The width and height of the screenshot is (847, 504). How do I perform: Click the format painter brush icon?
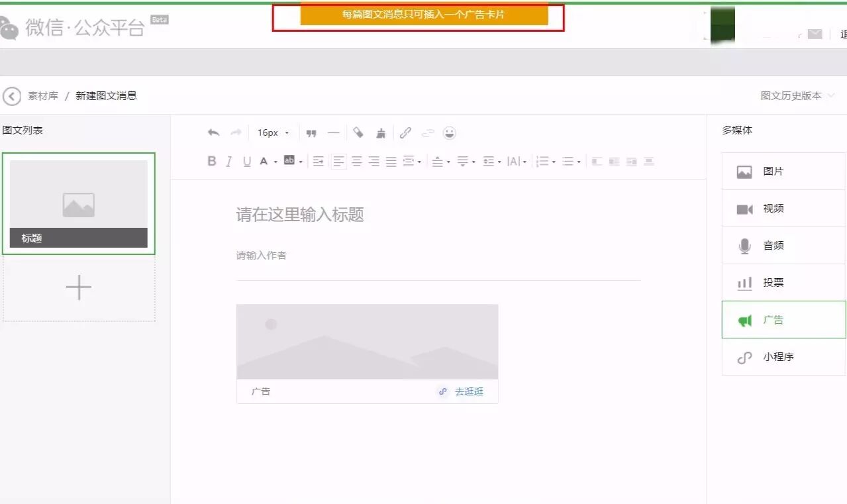(381, 133)
